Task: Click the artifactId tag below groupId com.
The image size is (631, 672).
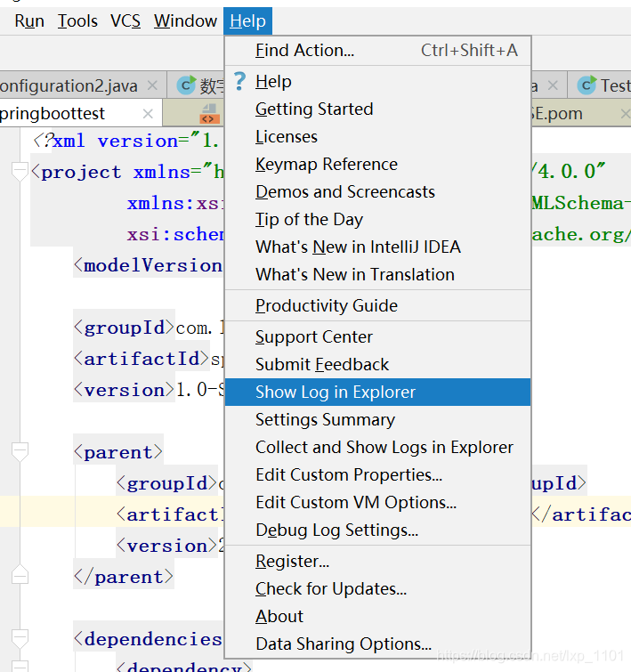Action: pyautogui.click(x=142, y=359)
